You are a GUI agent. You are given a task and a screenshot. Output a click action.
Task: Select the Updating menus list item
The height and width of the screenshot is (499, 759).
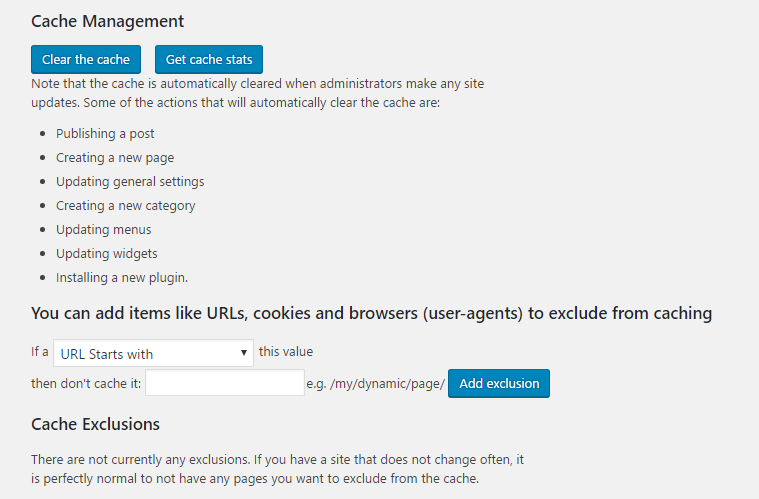point(104,229)
